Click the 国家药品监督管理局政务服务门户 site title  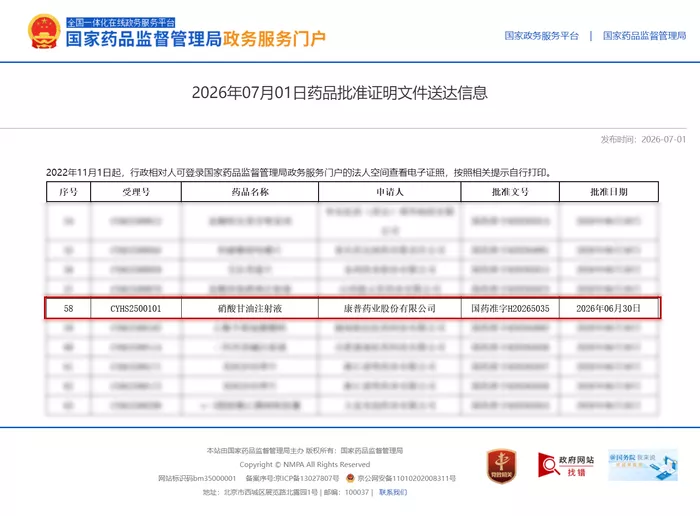coord(196,39)
